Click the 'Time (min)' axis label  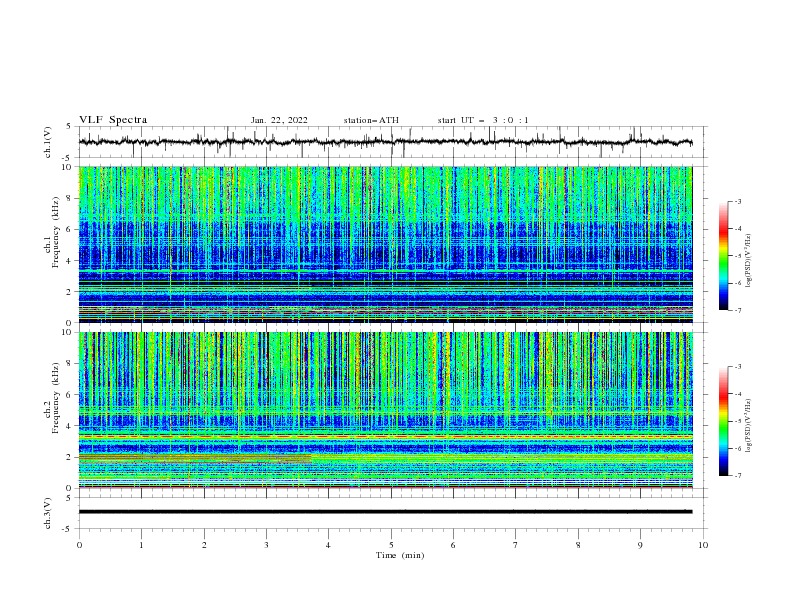[400, 555]
